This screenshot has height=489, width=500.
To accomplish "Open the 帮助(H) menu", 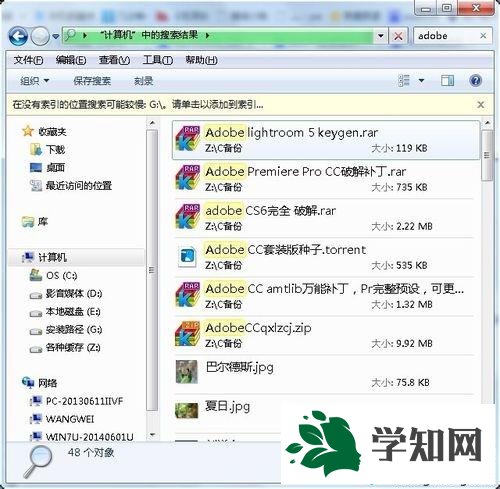I will (x=201, y=60).
